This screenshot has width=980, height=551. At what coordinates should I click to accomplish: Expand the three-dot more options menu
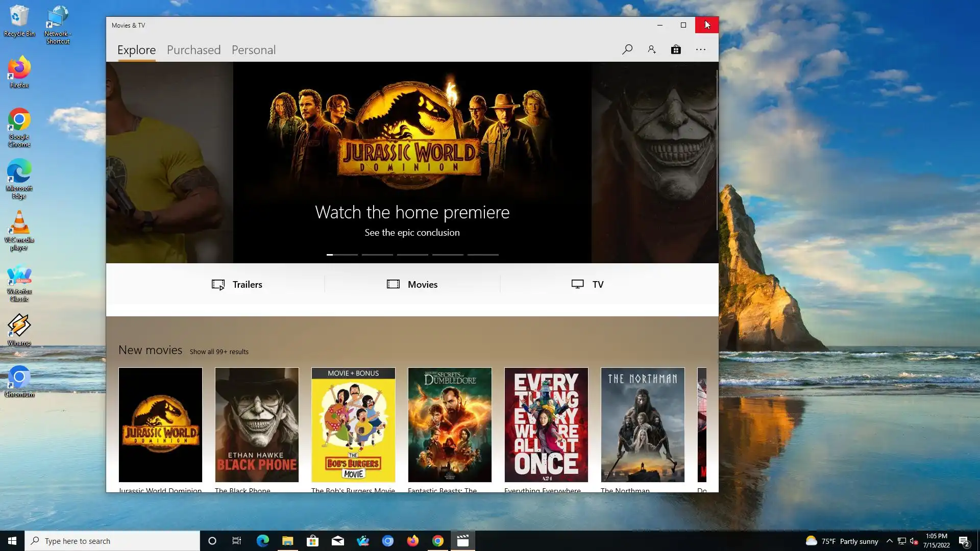tap(700, 49)
